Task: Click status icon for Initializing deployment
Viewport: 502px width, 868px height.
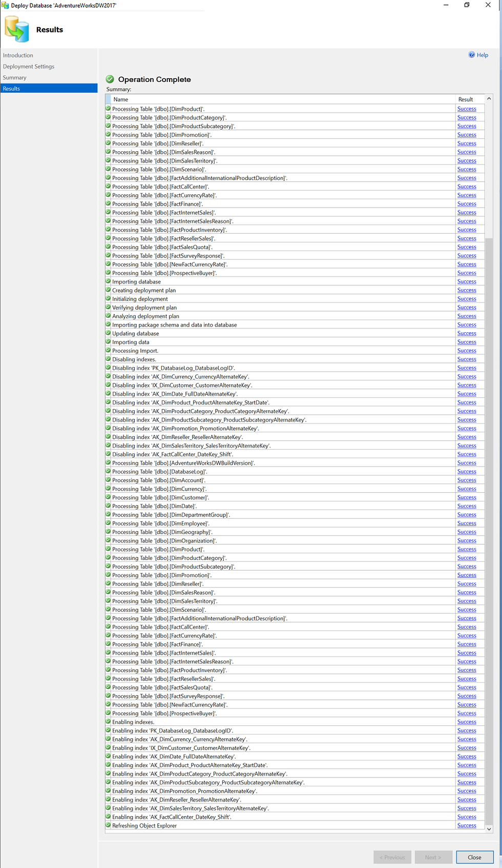Action: 108,298
